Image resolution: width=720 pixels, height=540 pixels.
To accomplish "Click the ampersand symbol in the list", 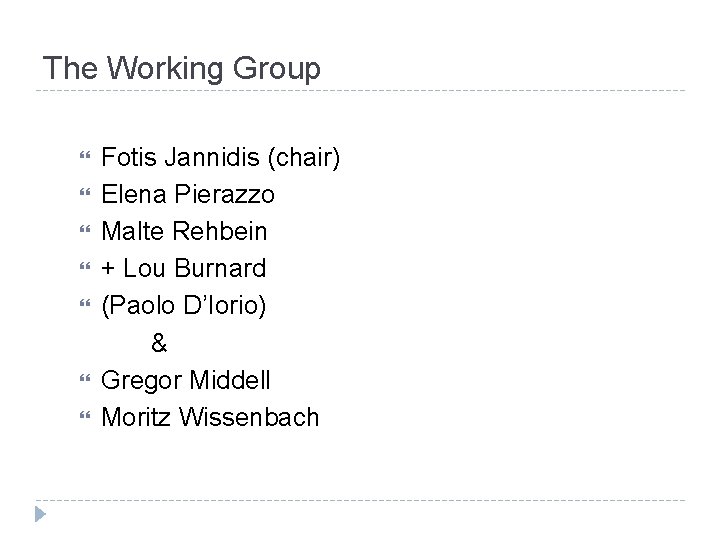I will (160, 343).
